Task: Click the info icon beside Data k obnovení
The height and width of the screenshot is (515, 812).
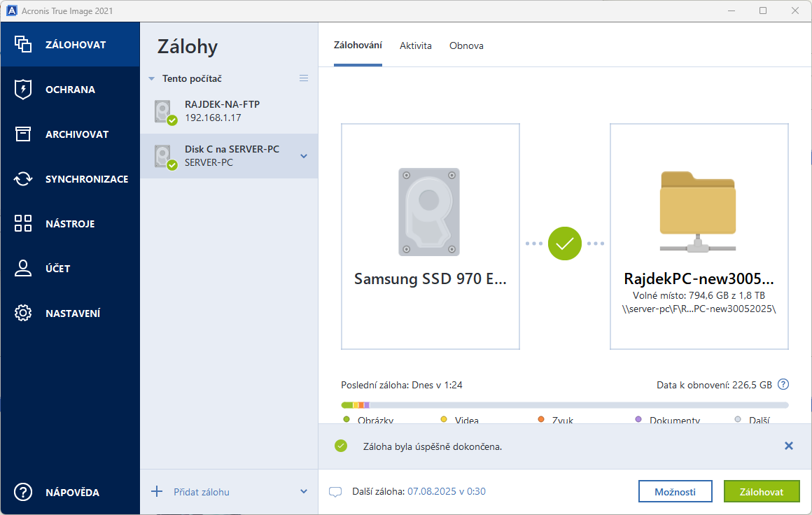Action: click(783, 385)
